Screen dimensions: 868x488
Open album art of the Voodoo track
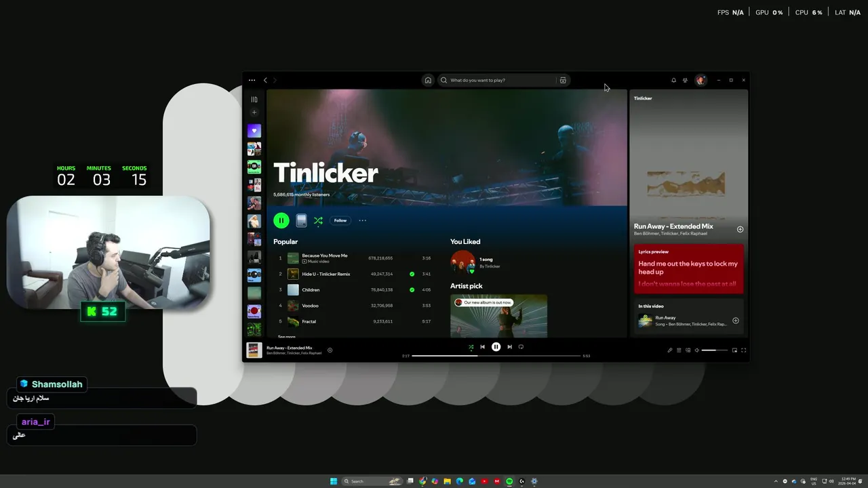293,306
